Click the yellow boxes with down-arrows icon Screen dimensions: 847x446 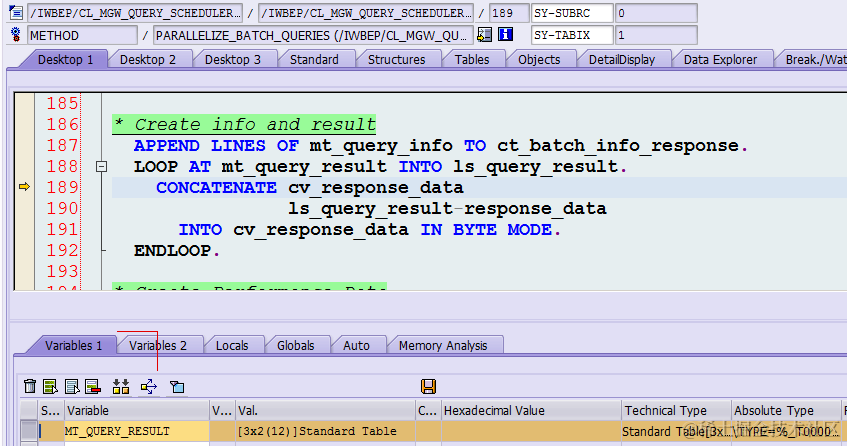[x=121, y=386]
